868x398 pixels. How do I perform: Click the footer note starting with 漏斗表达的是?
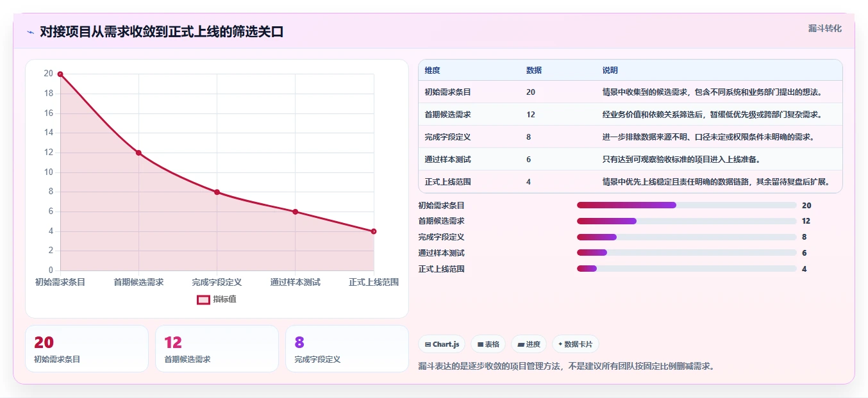pyautogui.click(x=566, y=367)
